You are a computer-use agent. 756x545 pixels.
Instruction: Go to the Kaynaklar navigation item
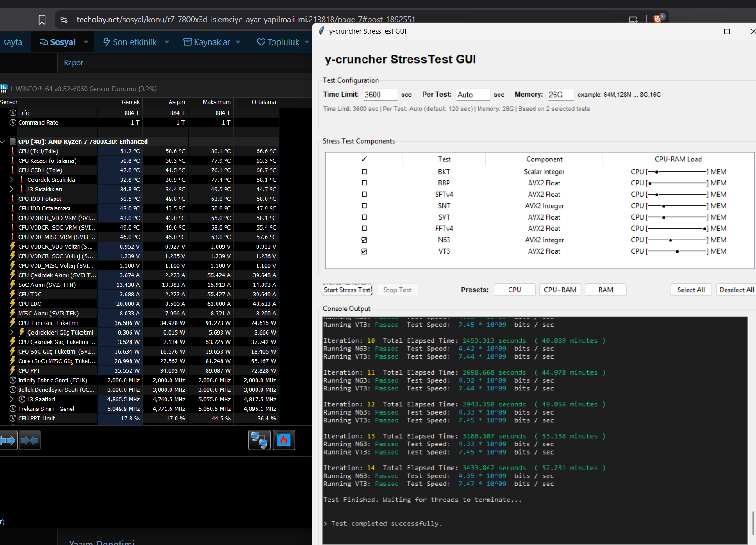pos(207,42)
